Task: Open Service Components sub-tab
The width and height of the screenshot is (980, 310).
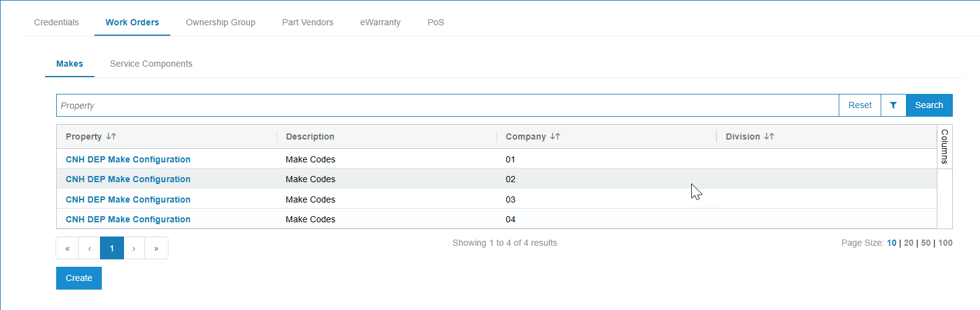Action: (x=151, y=64)
